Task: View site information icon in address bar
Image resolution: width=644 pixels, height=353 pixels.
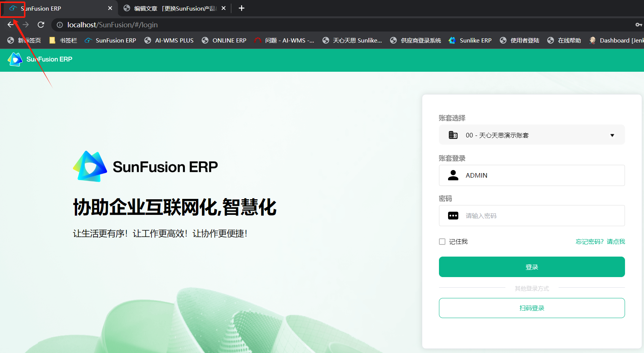Action: tap(60, 25)
